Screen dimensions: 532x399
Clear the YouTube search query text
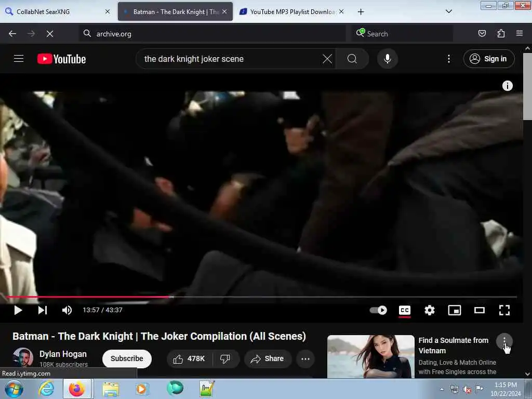(x=327, y=59)
